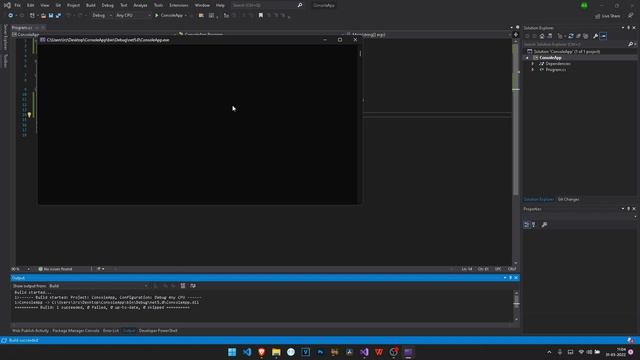640x360 pixels.
Task: Toggle Solution Explorer Preview Selected Items
Action: pos(603,36)
